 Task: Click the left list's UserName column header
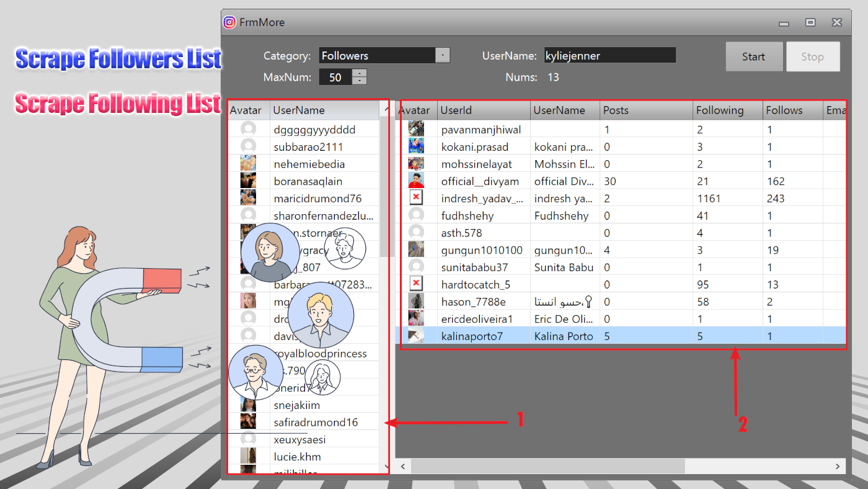(x=324, y=110)
